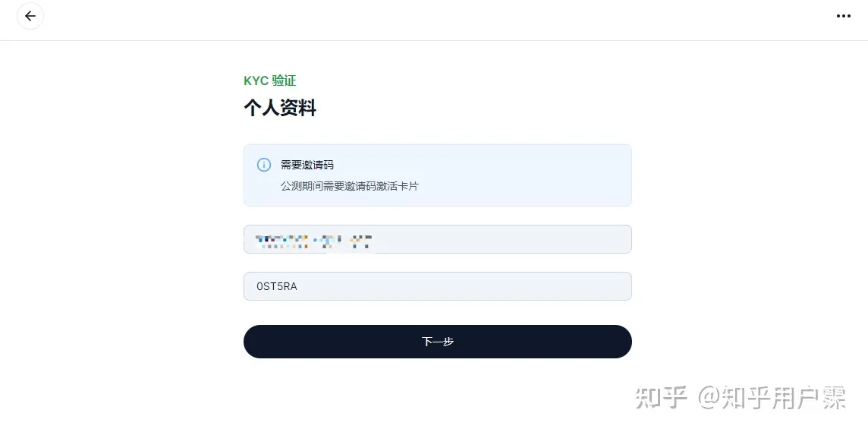868x432 pixels.
Task: Focus the blurred first input field
Action: tap(437, 239)
